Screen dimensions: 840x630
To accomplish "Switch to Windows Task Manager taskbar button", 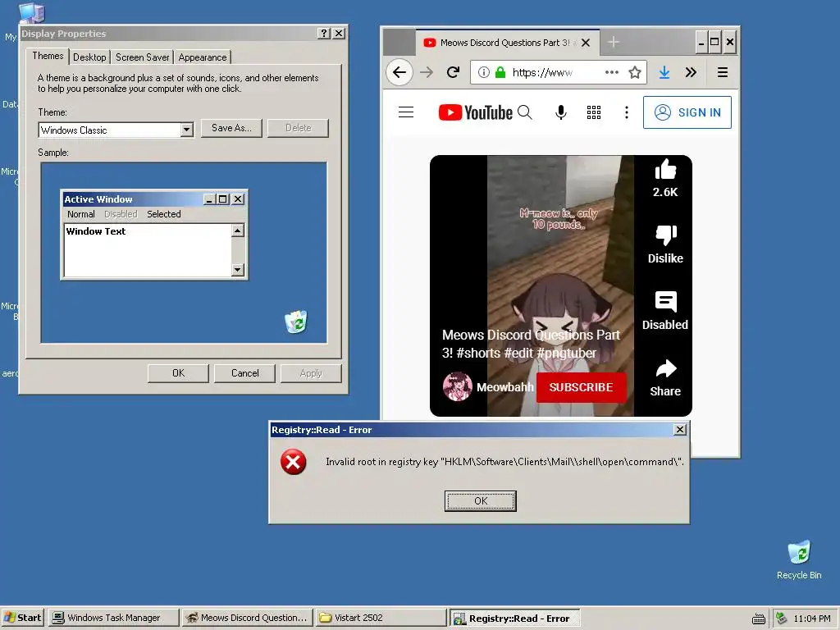I will [x=113, y=618].
